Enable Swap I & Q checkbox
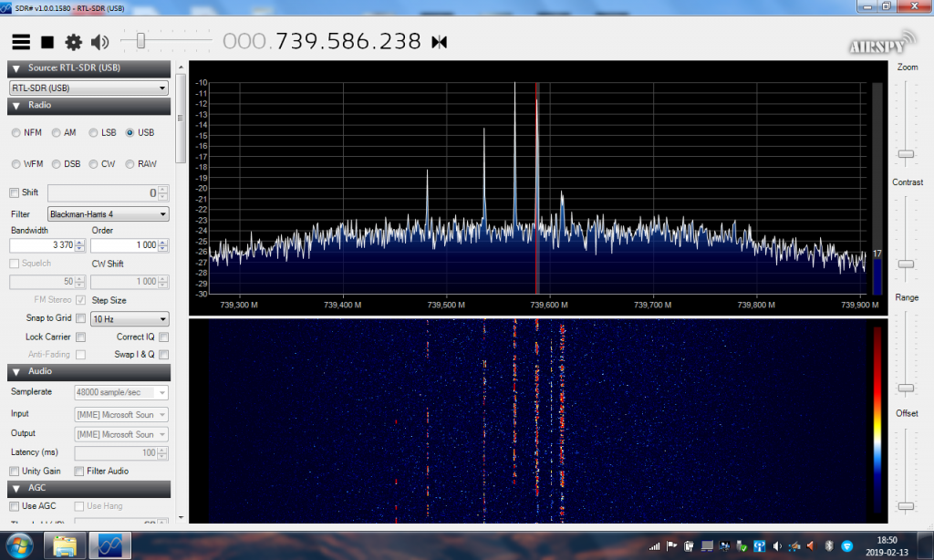The width and height of the screenshot is (934, 560). (164, 355)
